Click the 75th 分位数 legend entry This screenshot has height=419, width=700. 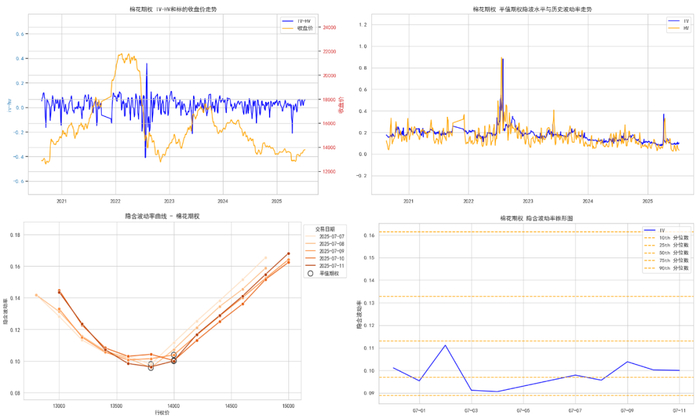(666, 261)
